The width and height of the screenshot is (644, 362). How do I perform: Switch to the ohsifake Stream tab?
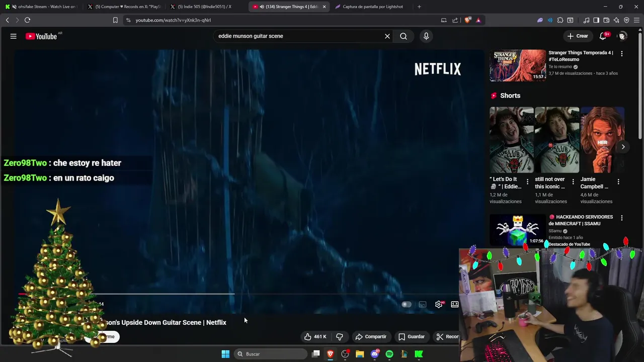[41, 7]
